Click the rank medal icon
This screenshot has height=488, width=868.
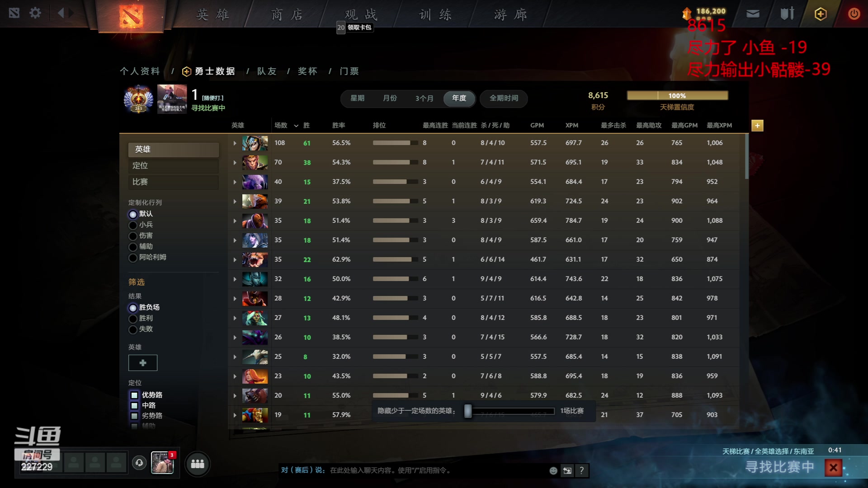[138, 99]
